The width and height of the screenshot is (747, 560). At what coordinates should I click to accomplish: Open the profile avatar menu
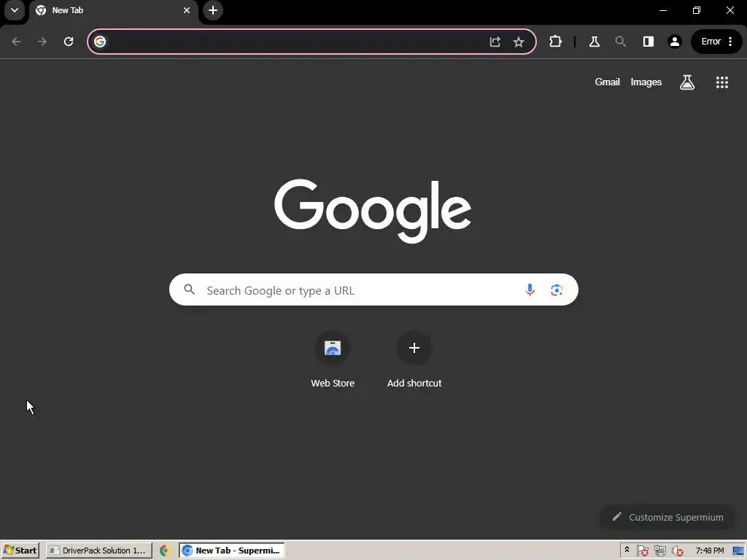pyautogui.click(x=675, y=42)
